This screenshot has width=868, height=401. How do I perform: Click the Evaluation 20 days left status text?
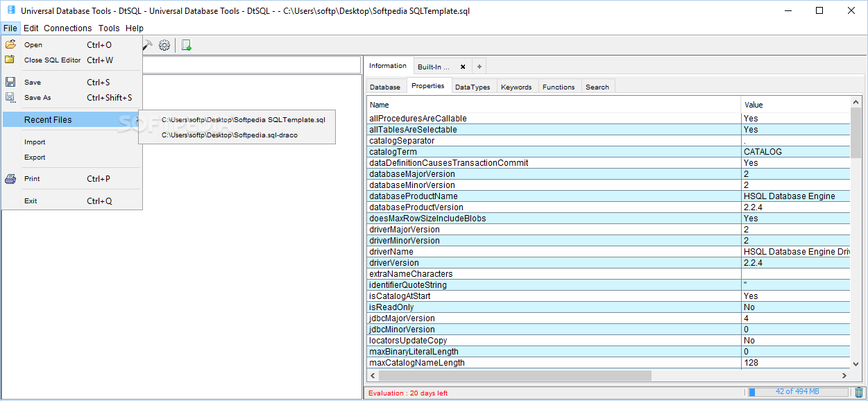(x=408, y=393)
